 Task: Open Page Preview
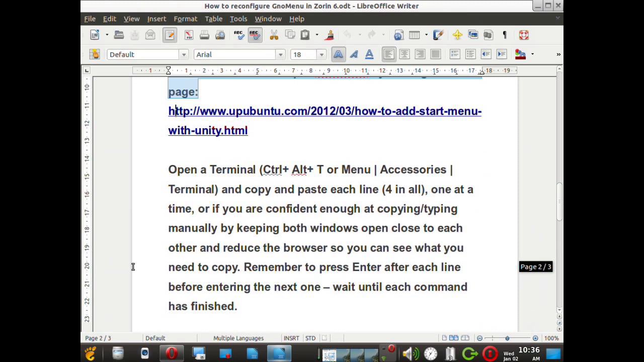220,35
